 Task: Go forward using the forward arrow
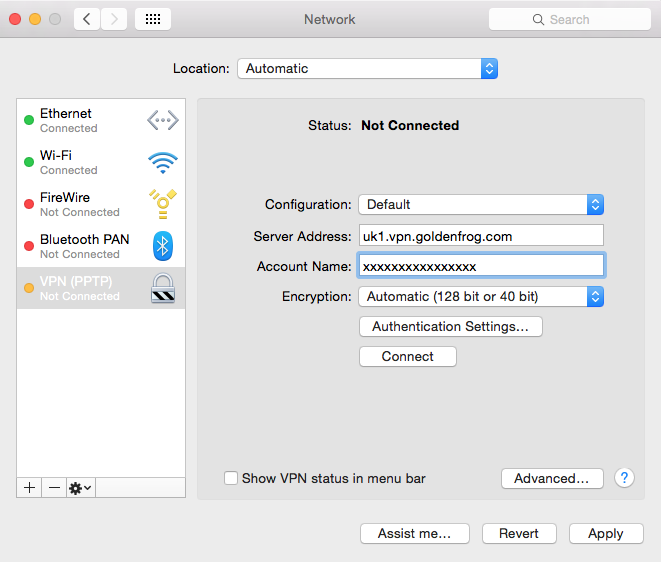click(x=114, y=19)
